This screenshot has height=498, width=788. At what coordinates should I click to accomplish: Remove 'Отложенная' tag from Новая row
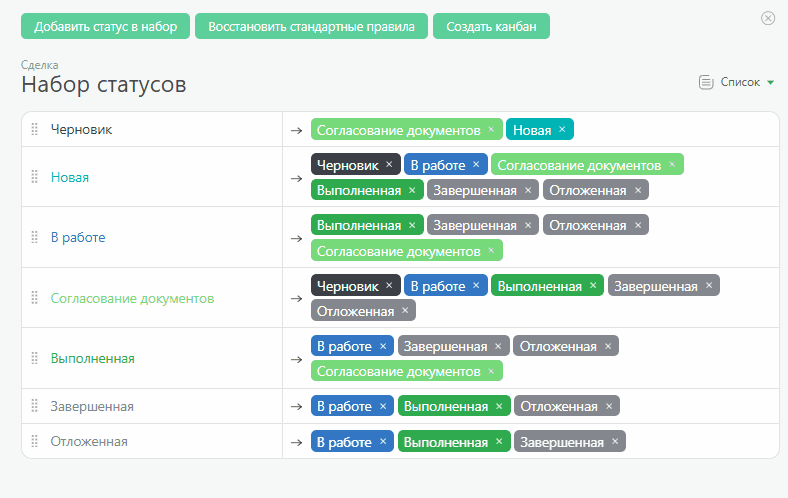click(x=638, y=190)
